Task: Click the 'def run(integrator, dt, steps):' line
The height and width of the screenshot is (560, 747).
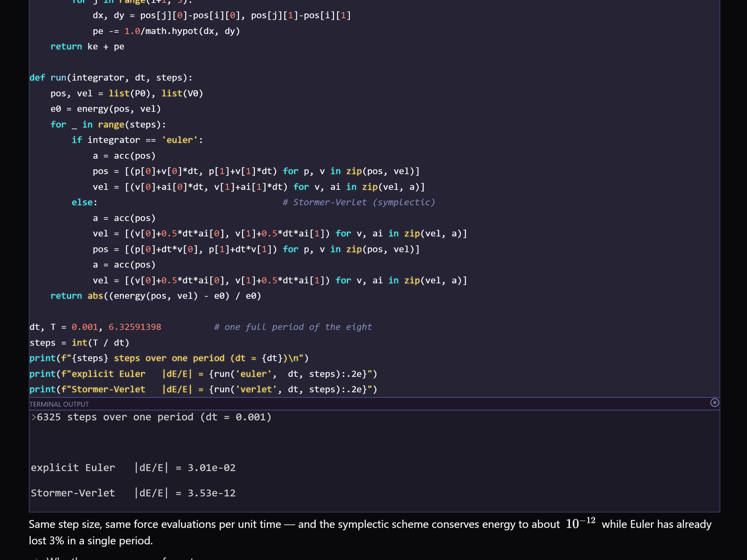Action: pos(111,78)
